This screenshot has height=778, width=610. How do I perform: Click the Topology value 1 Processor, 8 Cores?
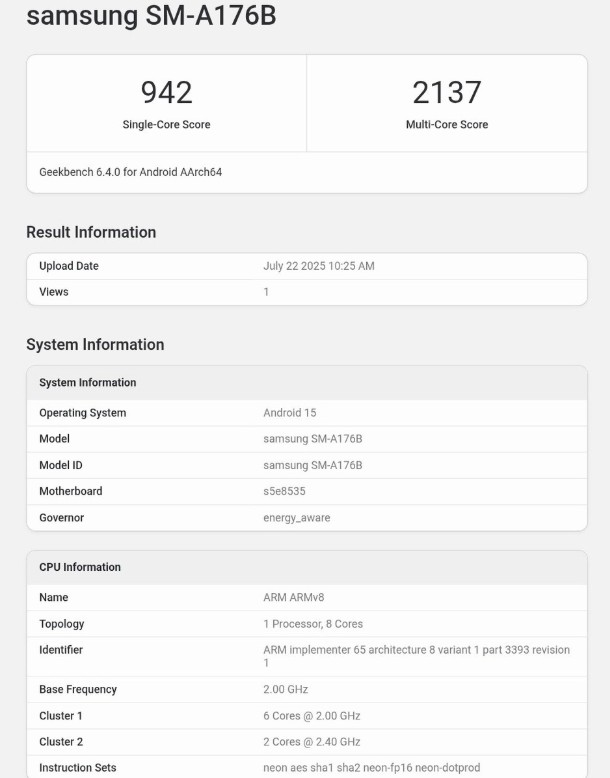313,624
